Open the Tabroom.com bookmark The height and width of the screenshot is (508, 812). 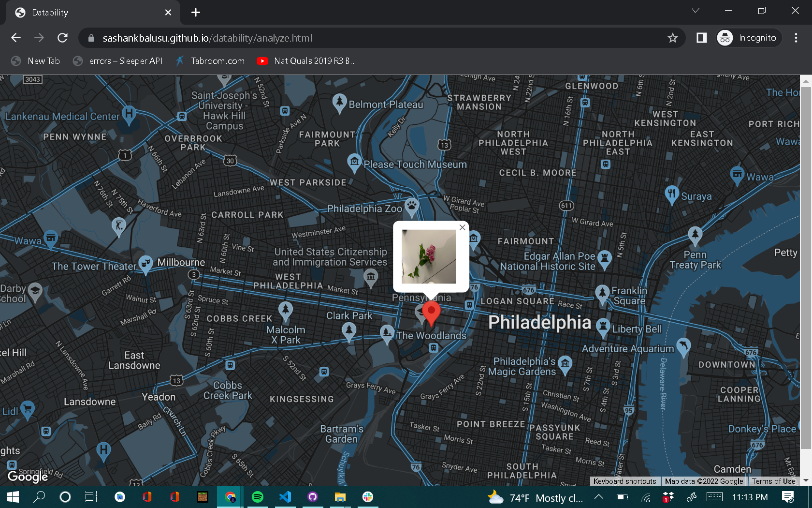pyautogui.click(x=210, y=61)
